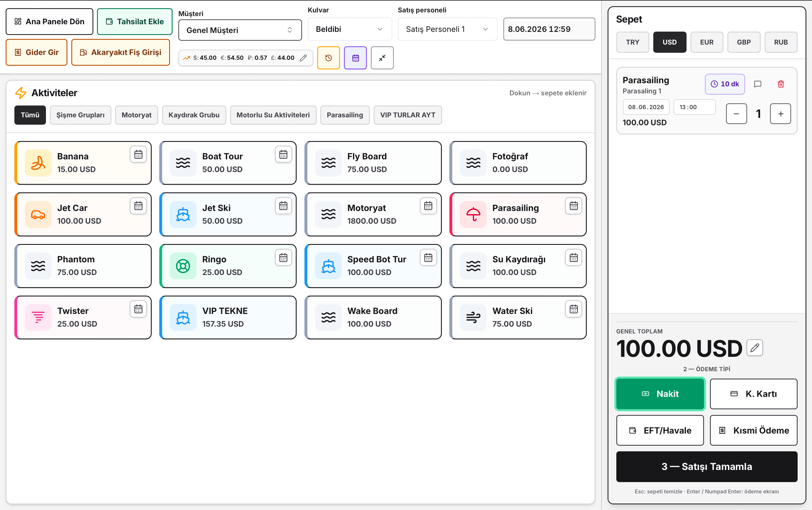The image size is (812, 510).
Task: Click Gider Gir button
Action: tap(36, 52)
